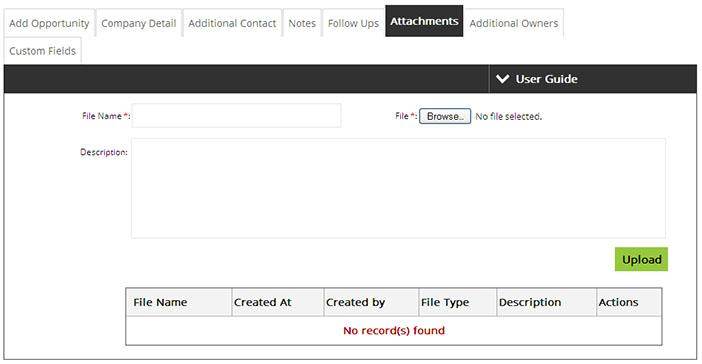Go to the Additional Contact tab
The width and height of the screenshot is (702, 364).
pos(232,23)
